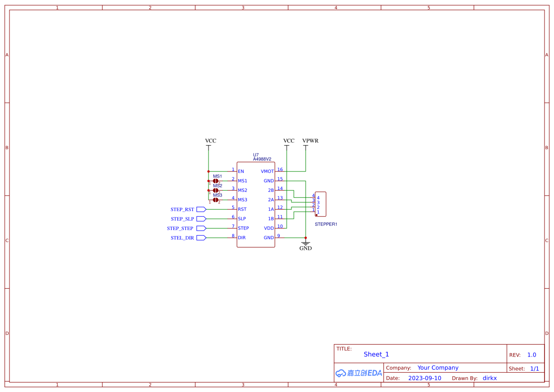554x392 pixels.
Task: Click the STEL_DIR net port arrow
Action: [x=200, y=237]
